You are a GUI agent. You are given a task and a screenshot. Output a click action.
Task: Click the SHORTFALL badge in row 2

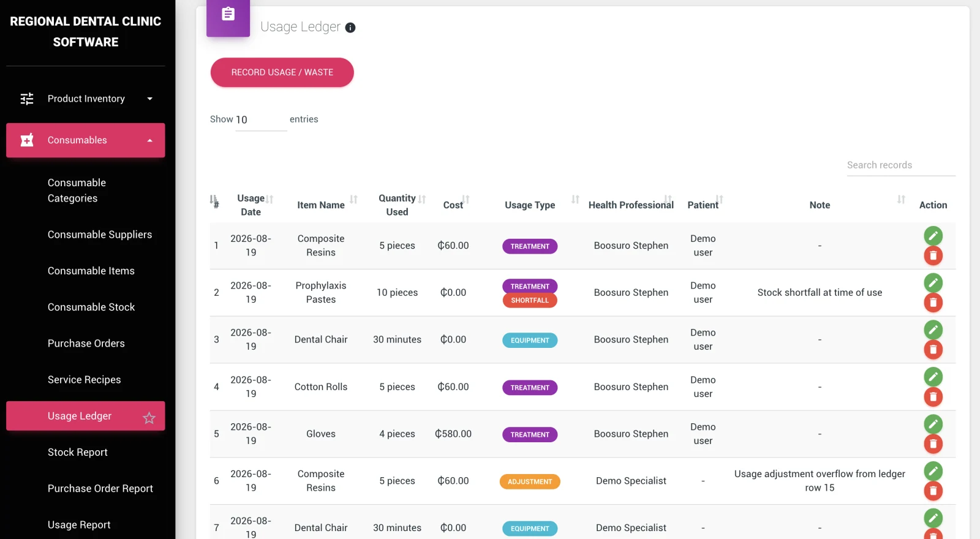point(530,301)
